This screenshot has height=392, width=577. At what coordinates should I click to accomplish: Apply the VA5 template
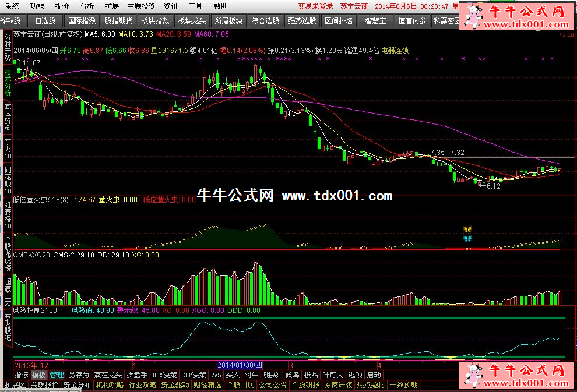(216, 375)
